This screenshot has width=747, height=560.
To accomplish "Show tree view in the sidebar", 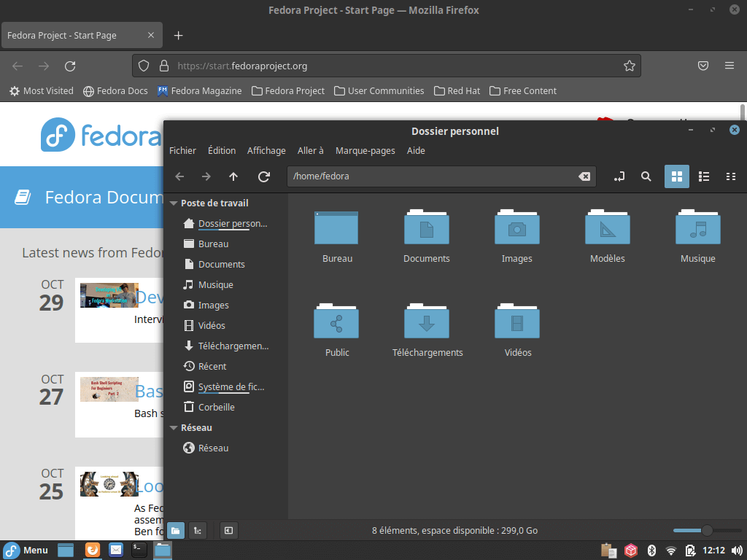I will pyautogui.click(x=198, y=531).
